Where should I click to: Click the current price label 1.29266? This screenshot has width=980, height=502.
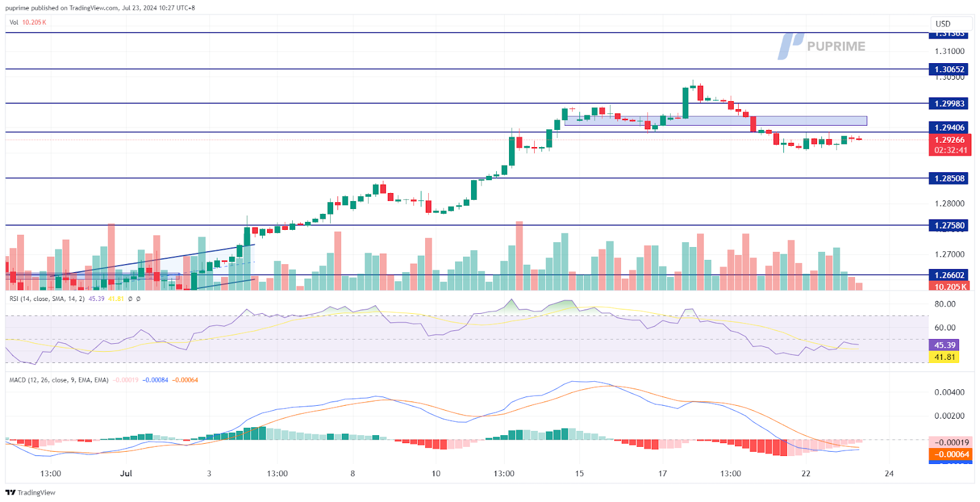949,140
